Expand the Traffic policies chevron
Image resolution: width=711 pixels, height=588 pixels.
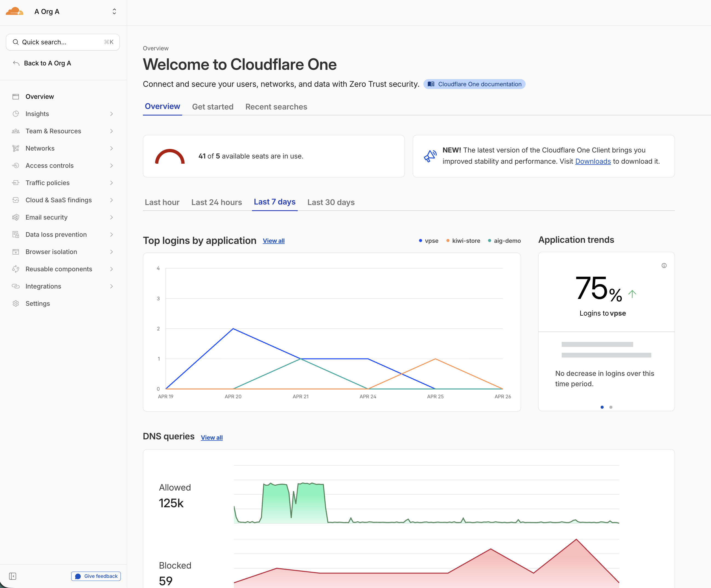[x=111, y=183]
